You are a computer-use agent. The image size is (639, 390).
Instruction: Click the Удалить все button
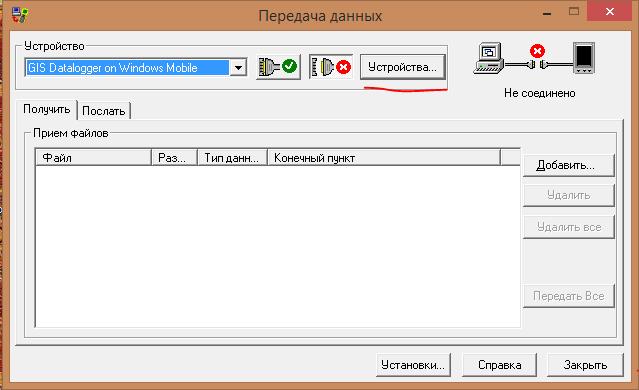click(x=568, y=227)
